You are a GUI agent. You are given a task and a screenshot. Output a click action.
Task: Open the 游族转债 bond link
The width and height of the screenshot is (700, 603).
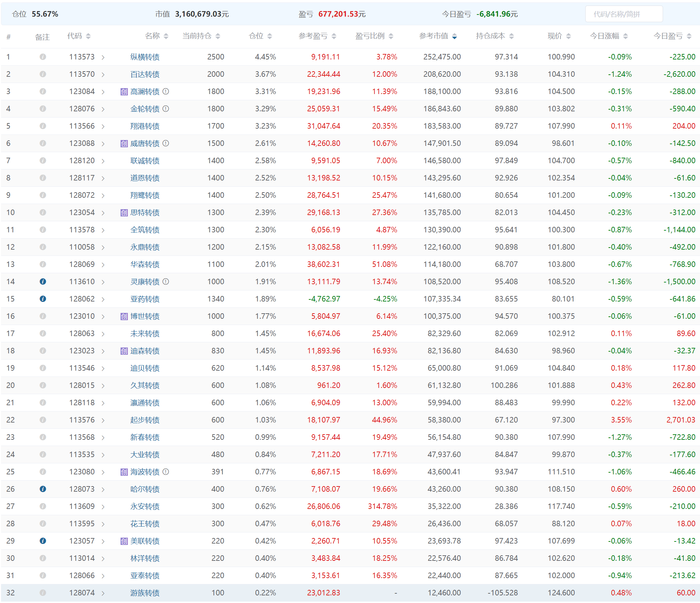(145, 593)
